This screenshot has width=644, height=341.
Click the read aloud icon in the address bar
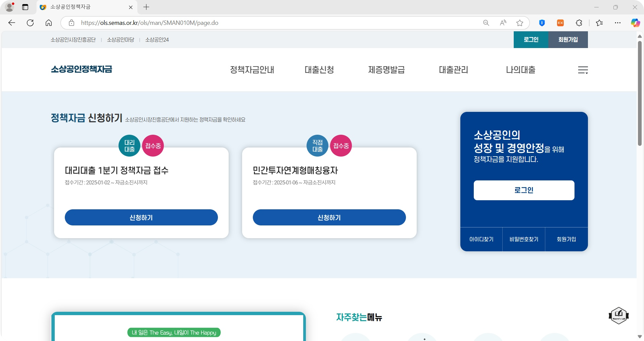[503, 23]
